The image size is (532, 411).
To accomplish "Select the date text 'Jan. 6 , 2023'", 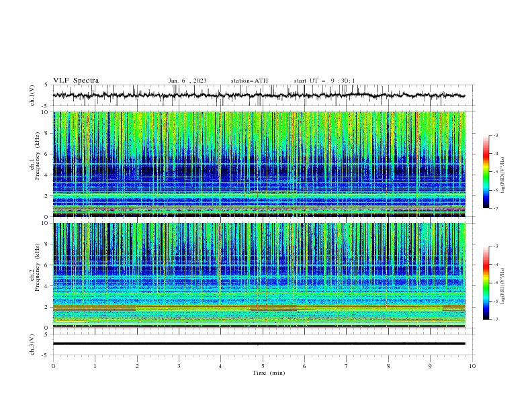I will 187,81.
